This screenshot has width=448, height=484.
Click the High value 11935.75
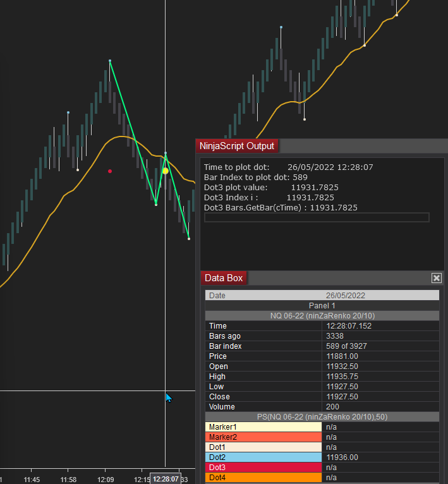pyautogui.click(x=342, y=377)
